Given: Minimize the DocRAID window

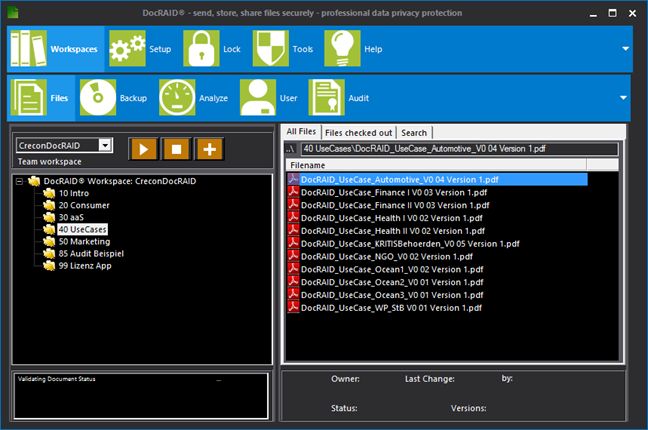Looking at the screenshot, I should 593,14.
